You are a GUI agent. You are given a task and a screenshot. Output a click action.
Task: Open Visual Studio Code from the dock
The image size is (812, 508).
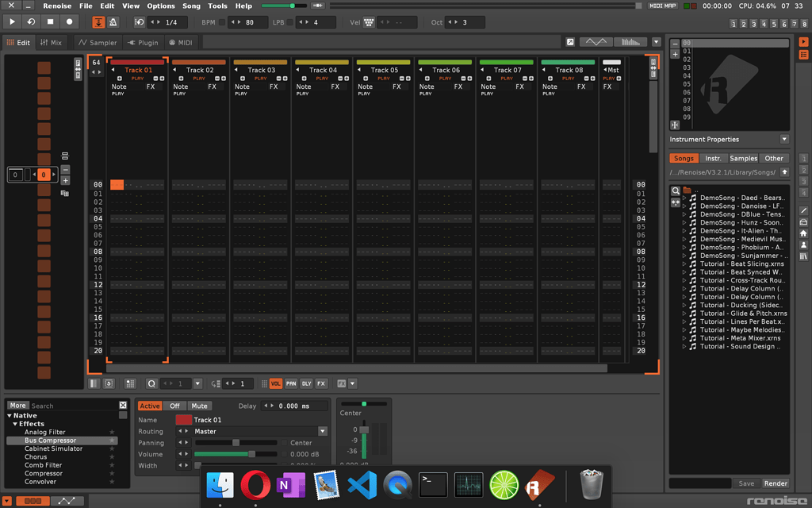tap(362, 485)
